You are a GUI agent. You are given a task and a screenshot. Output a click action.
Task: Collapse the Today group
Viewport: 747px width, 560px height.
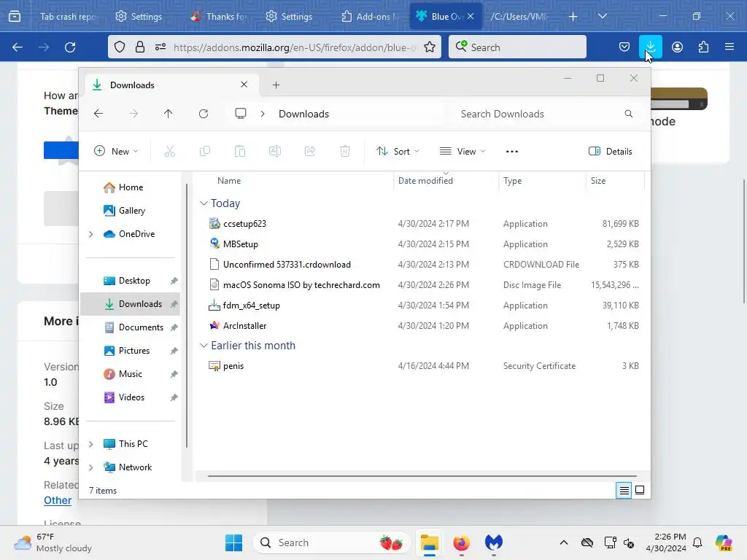(x=204, y=203)
